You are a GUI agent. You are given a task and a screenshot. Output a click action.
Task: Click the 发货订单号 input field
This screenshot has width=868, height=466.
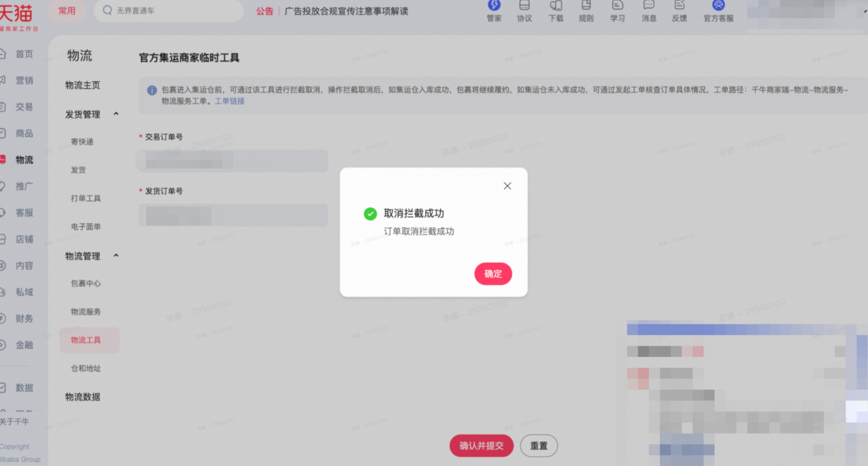[x=234, y=215]
